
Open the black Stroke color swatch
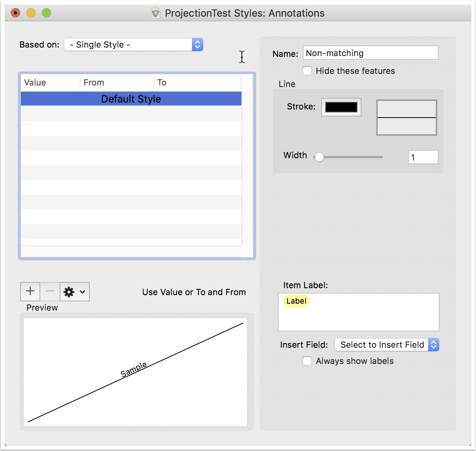coord(341,107)
